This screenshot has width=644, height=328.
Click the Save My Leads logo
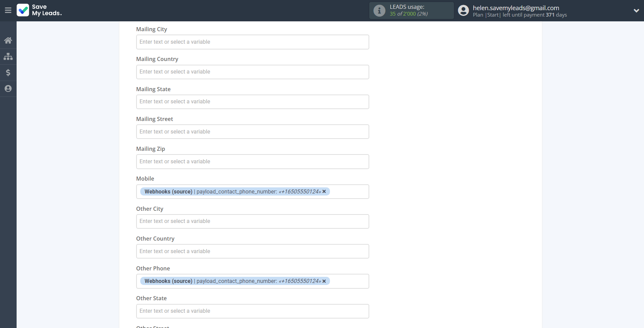point(39,10)
